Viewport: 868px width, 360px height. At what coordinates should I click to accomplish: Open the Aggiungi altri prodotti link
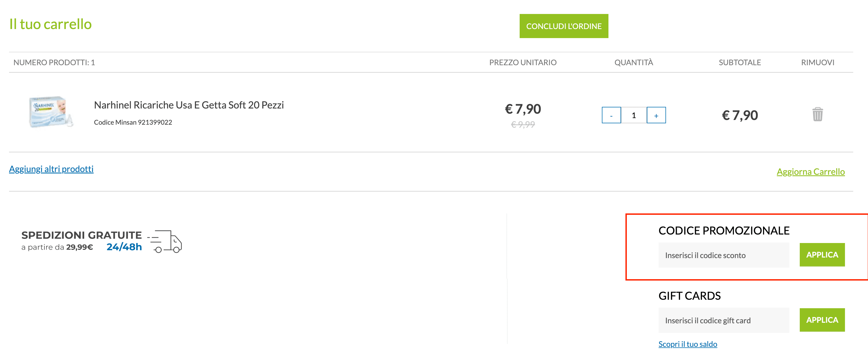(51, 169)
